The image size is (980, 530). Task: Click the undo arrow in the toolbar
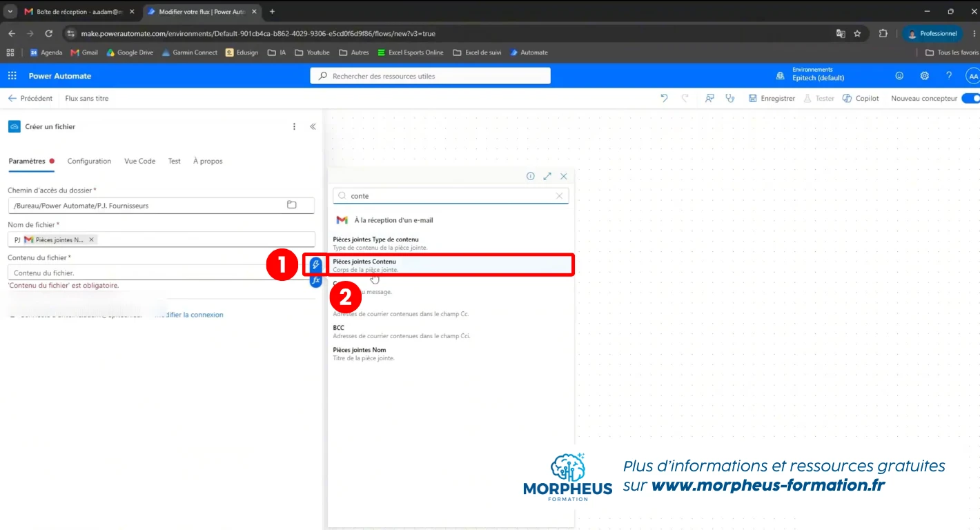(x=664, y=99)
